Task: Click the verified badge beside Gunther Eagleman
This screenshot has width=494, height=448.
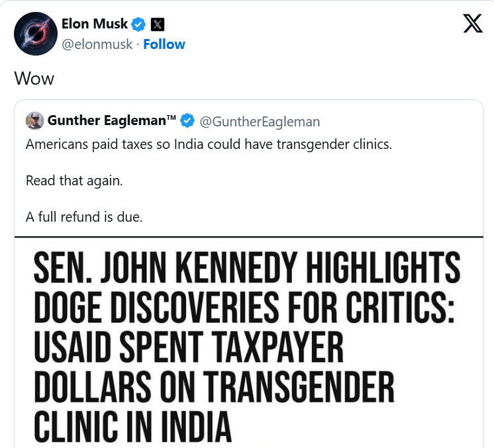Action: 187,121
